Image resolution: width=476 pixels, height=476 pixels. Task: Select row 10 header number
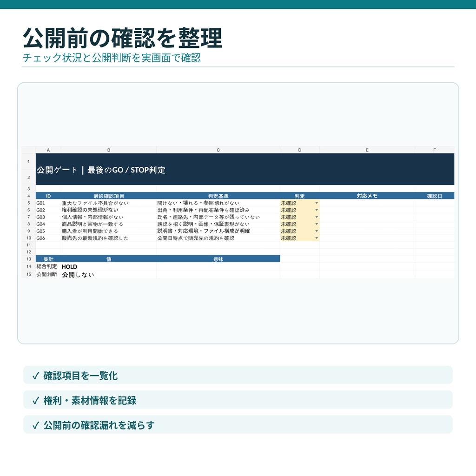point(29,238)
